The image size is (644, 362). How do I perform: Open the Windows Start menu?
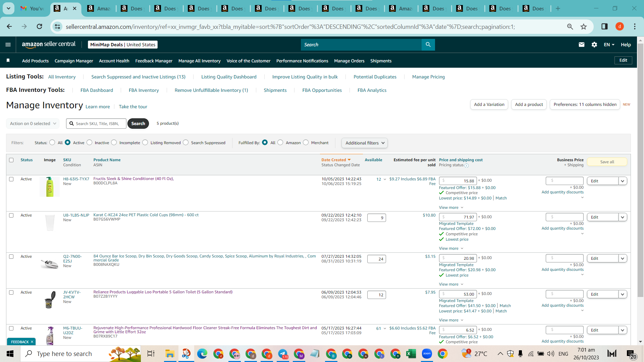pyautogui.click(x=10, y=354)
